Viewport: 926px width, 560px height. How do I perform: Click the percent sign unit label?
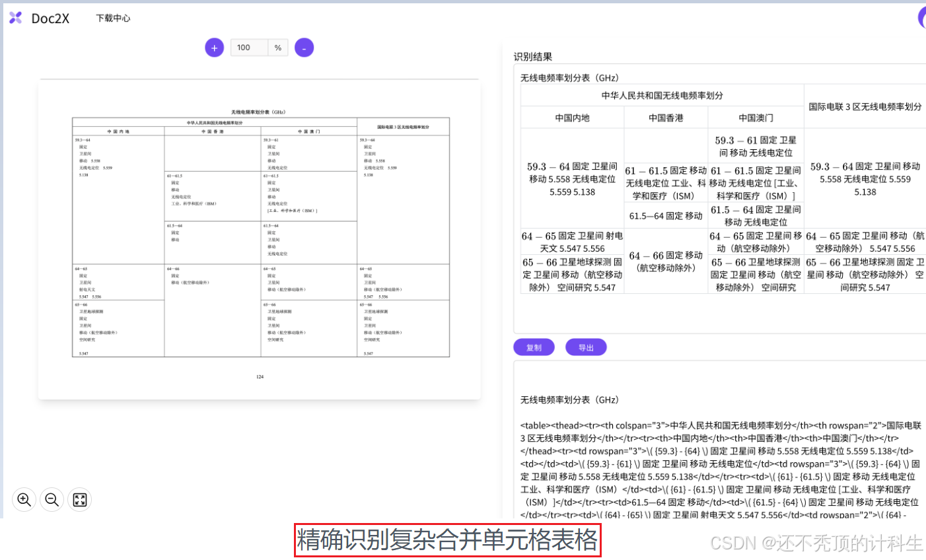pos(278,48)
